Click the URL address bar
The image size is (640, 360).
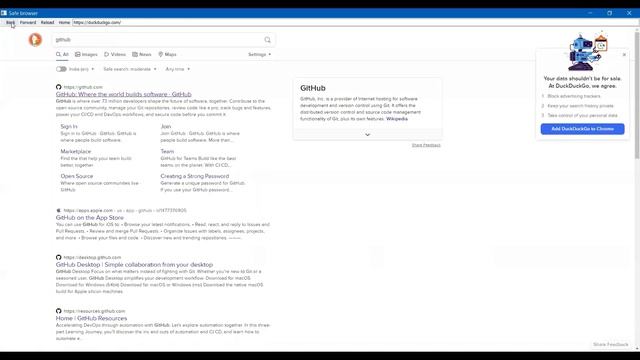click(355, 22)
